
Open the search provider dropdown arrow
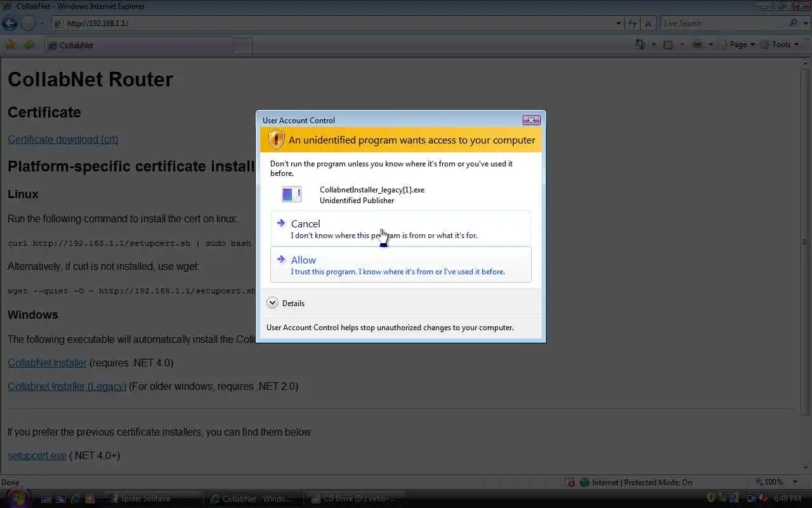804,23
